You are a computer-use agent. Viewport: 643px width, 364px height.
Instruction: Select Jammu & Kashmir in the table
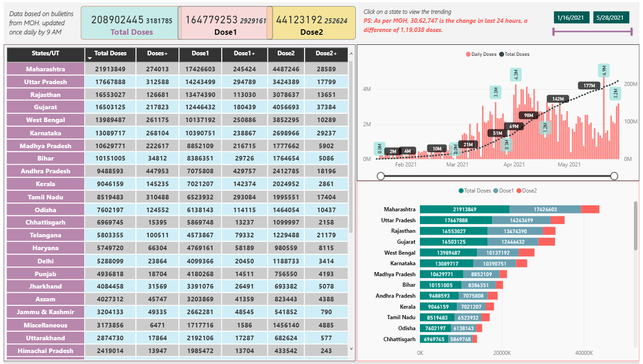point(46,312)
